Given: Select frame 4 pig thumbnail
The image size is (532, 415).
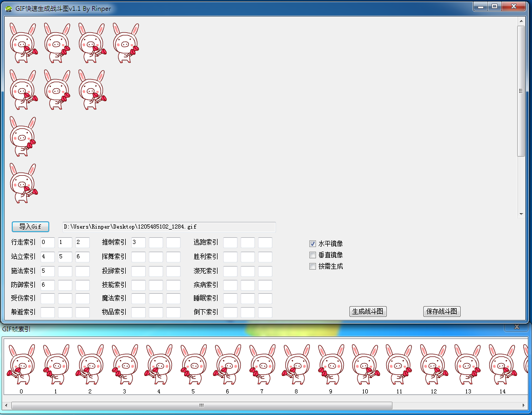Looking at the screenshot, I should (x=159, y=365).
